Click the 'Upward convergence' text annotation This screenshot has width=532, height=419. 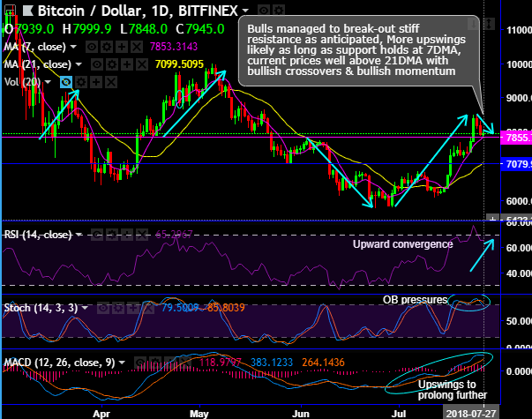402,244
